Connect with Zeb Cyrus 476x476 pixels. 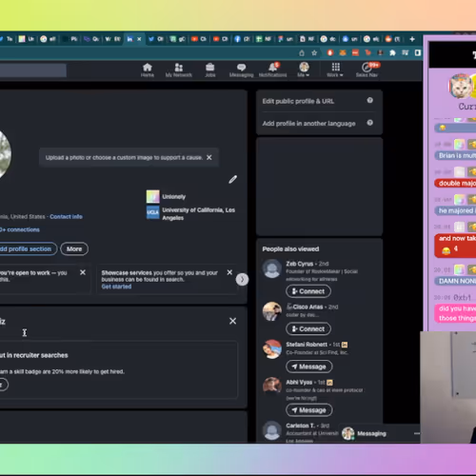coord(308,291)
